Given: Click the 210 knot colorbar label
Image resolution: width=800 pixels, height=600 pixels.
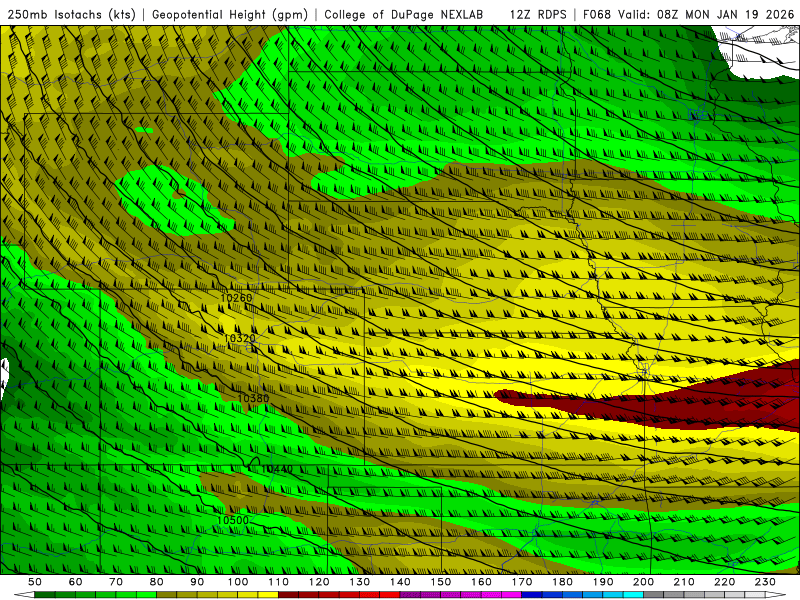Looking at the screenshot, I should (684, 582).
